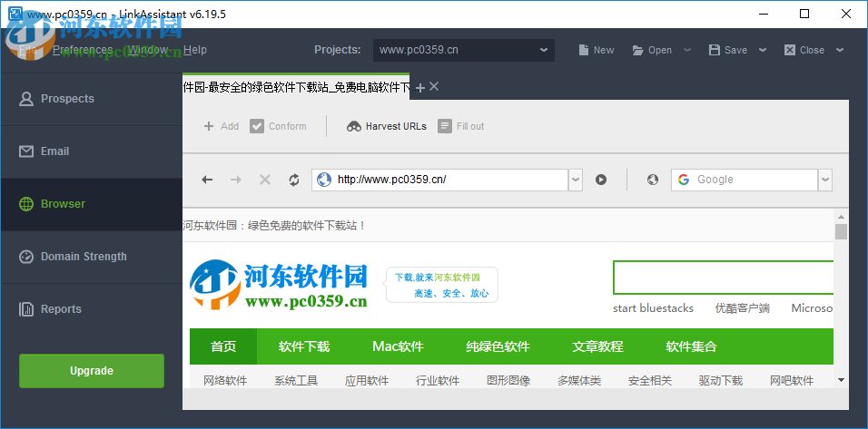The image size is (868, 429).
Task: Click the 多媒体类 category link
Action: click(x=579, y=380)
